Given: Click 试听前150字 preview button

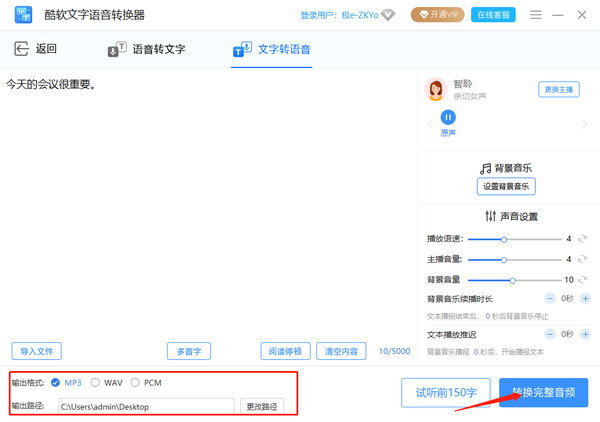Looking at the screenshot, I should [x=446, y=393].
